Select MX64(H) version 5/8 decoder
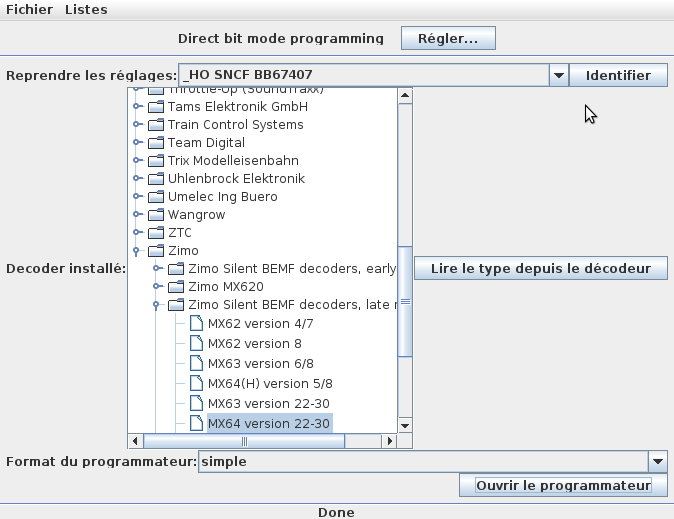 click(x=270, y=384)
